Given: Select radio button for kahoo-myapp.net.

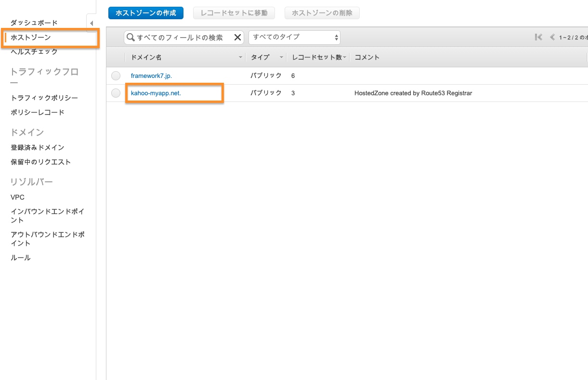Looking at the screenshot, I should tap(116, 93).
